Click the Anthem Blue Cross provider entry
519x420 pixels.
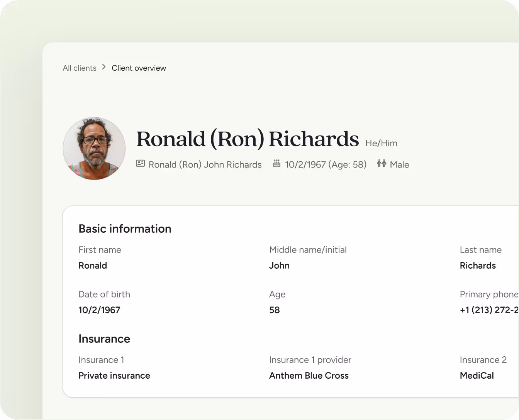coord(309,376)
